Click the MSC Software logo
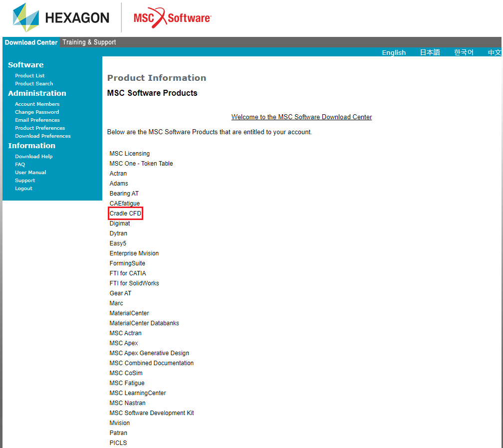503x448 pixels. 172,18
